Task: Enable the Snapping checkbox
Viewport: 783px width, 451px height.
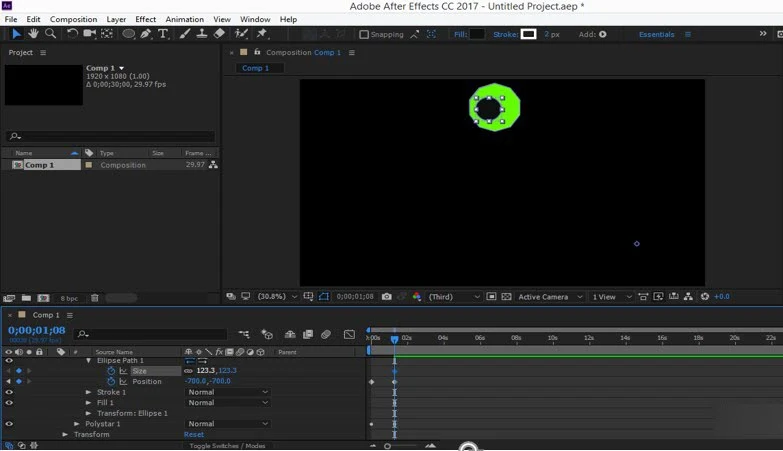Action: tap(364, 34)
